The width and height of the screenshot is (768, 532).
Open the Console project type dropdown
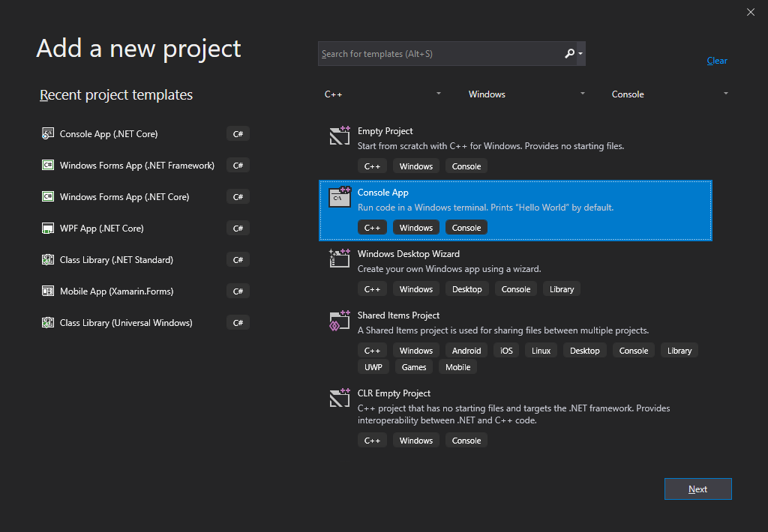click(x=670, y=94)
